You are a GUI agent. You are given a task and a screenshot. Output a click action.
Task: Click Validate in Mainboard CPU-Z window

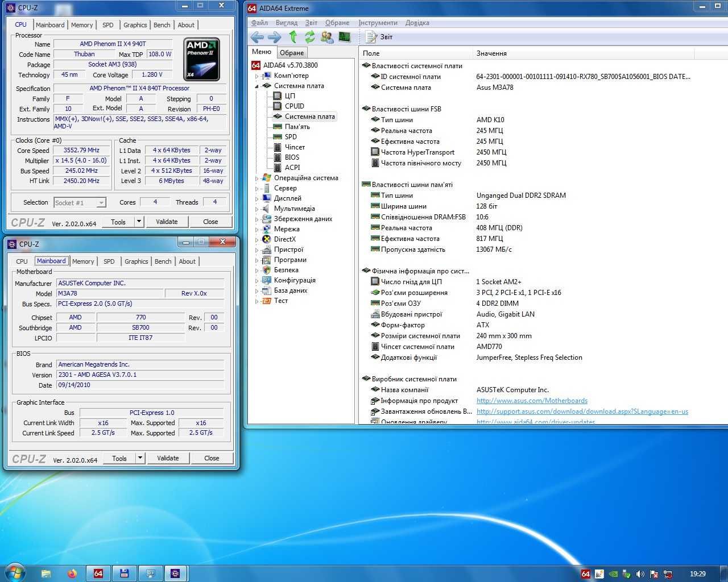coord(168,458)
